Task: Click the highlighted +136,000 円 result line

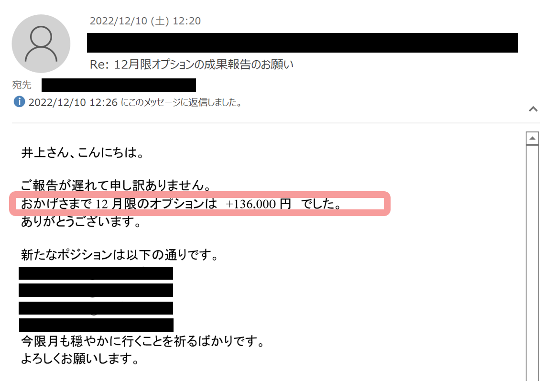Action: tap(200, 204)
